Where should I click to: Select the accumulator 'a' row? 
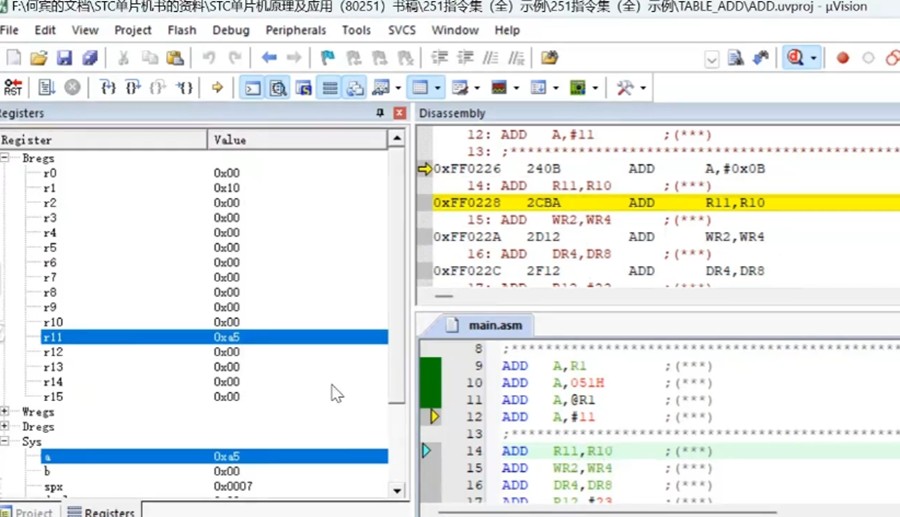click(x=215, y=456)
